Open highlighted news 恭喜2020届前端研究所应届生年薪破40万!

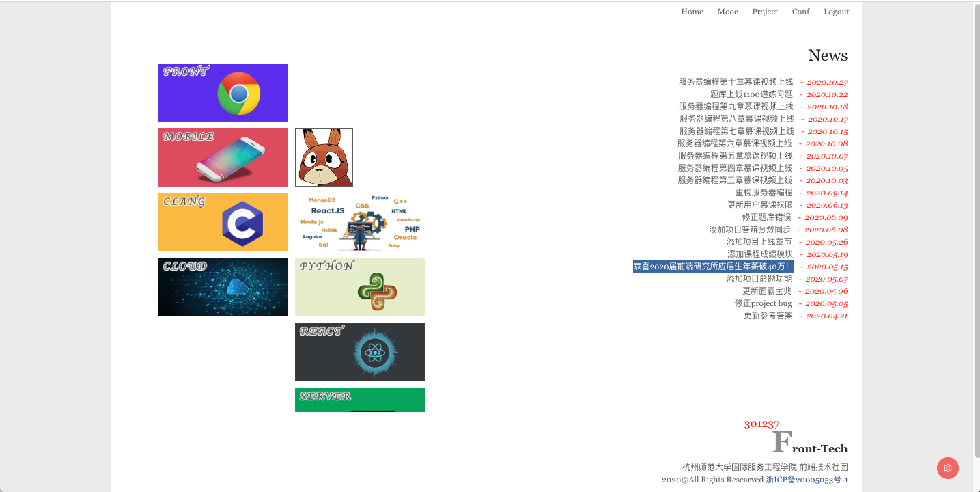tap(713, 266)
